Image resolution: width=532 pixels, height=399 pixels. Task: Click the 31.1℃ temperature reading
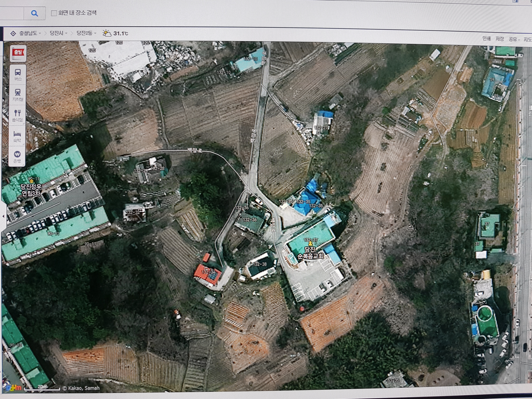pos(121,33)
